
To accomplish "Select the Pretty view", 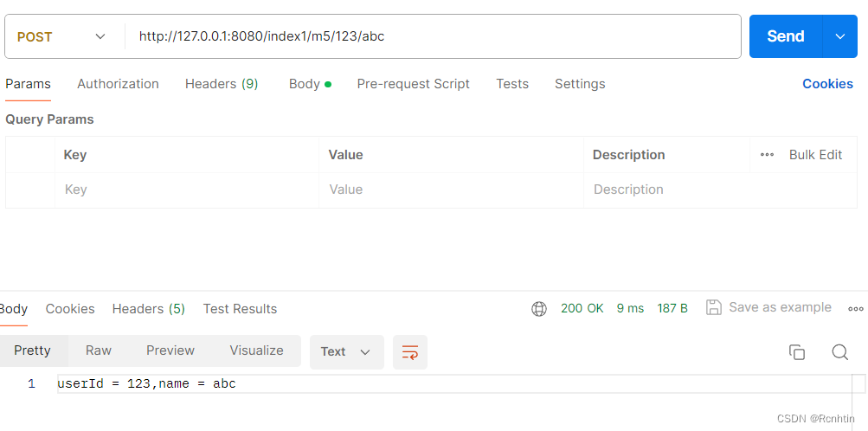I will 32,351.
